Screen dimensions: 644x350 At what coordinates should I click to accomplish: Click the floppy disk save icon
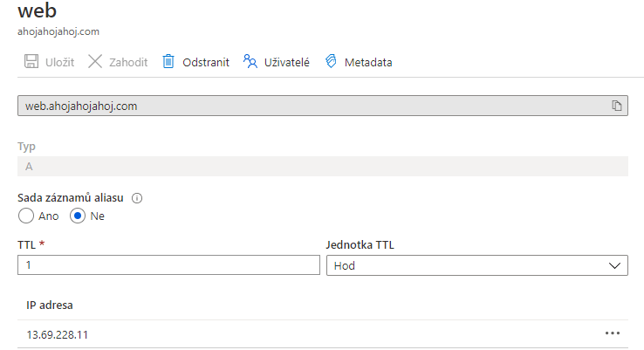click(x=31, y=62)
